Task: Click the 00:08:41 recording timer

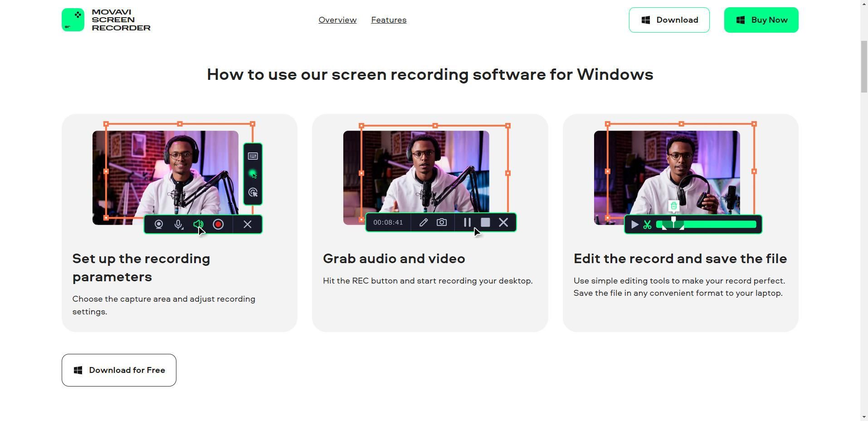Action: tap(388, 222)
